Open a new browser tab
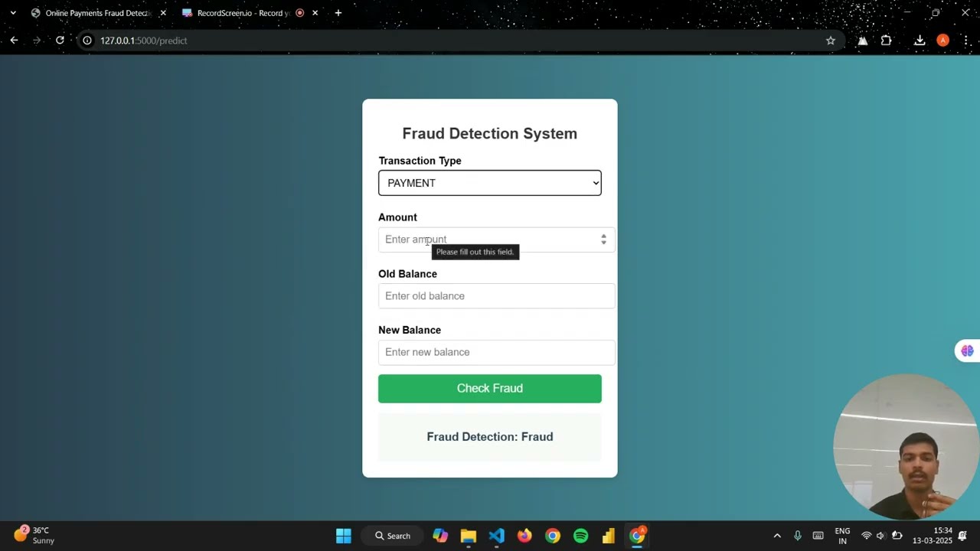Screen dimensions: 980x551 [338, 13]
